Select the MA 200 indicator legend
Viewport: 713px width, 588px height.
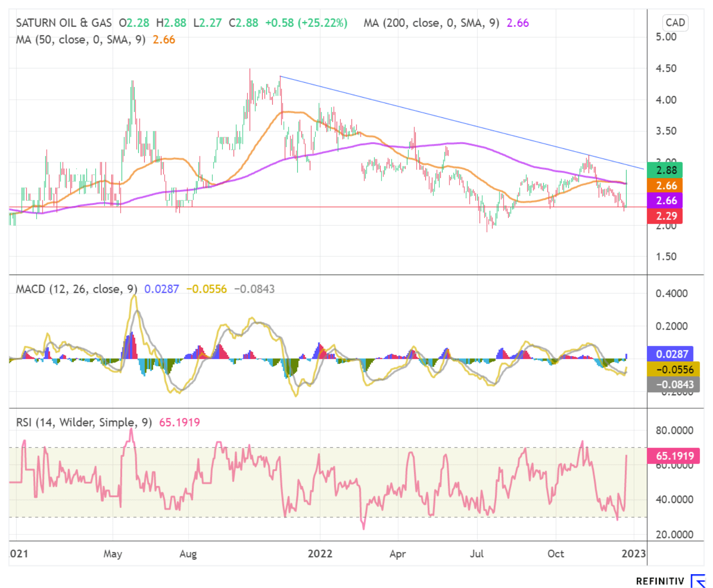(x=431, y=23)
